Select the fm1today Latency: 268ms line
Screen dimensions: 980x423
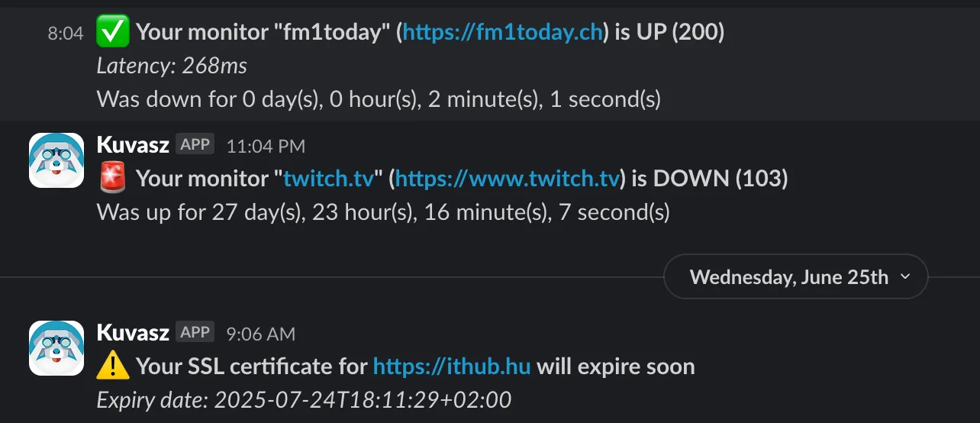pos(172,66)
